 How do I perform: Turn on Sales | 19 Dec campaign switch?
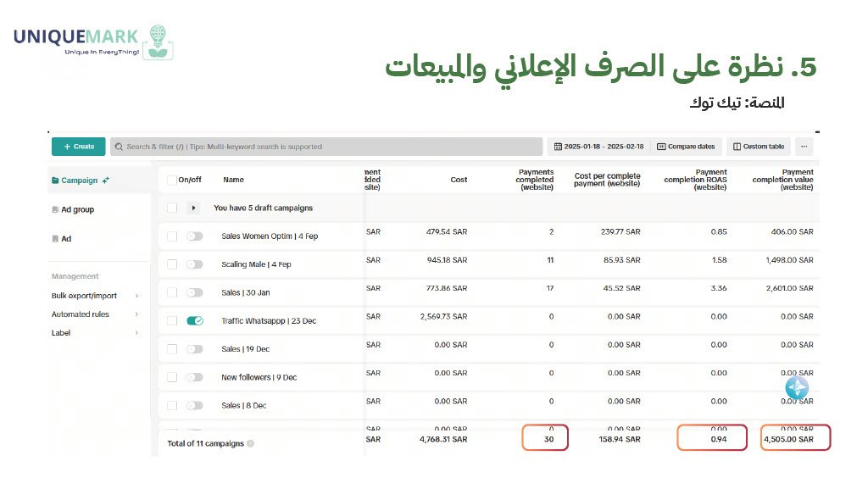pyautogui.click(x=195, y=349)
